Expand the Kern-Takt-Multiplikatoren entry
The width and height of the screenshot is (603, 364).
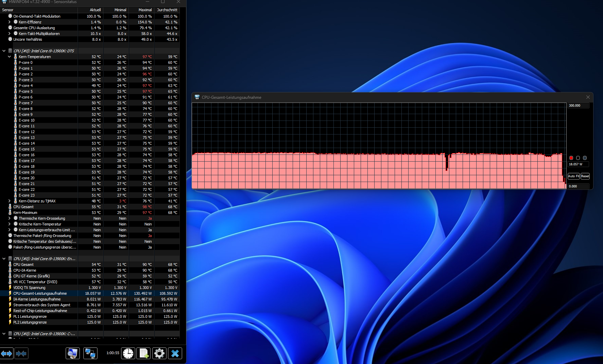9,33
